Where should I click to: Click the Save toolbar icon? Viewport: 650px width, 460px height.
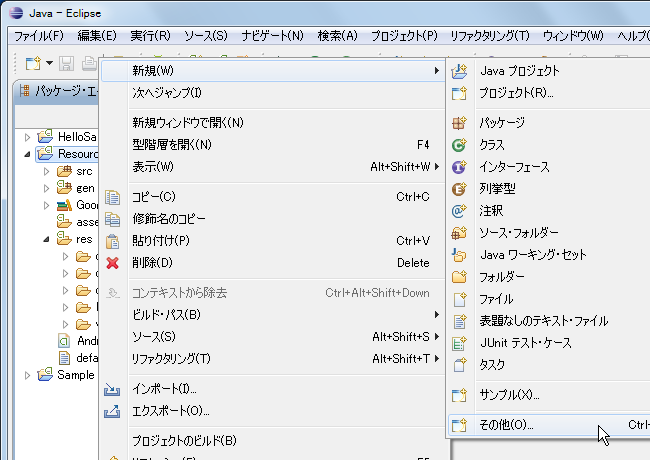66,63
